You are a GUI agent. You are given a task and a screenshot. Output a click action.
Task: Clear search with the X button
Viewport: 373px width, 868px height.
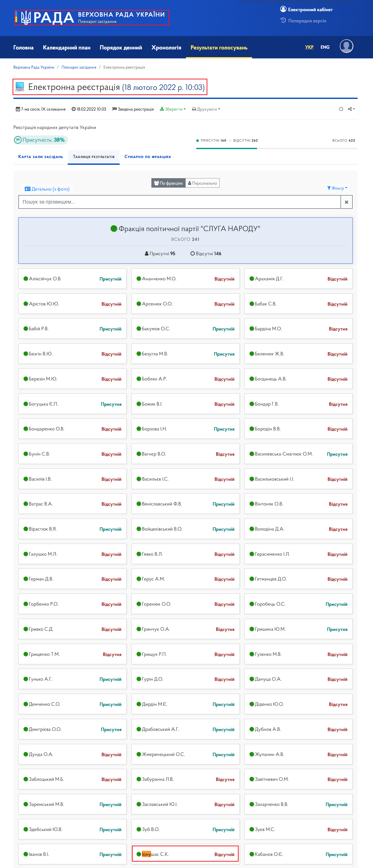(346, 202)
